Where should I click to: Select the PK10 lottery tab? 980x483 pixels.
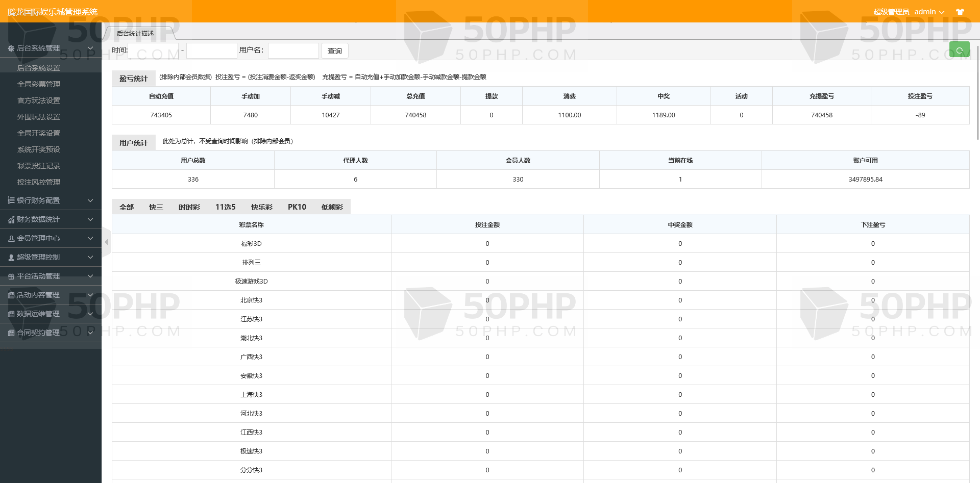pos(297,207)
